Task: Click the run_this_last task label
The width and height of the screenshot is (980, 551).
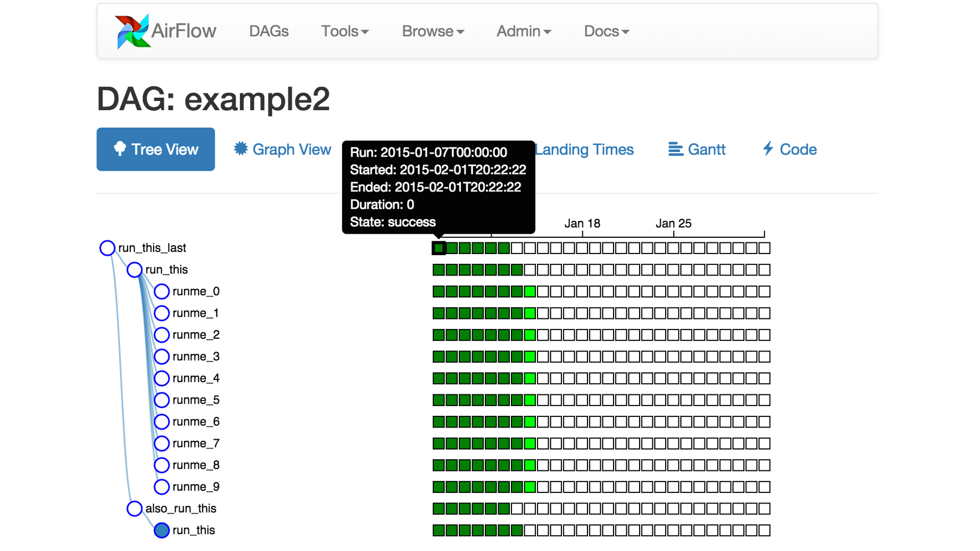Action: point(152,248)
